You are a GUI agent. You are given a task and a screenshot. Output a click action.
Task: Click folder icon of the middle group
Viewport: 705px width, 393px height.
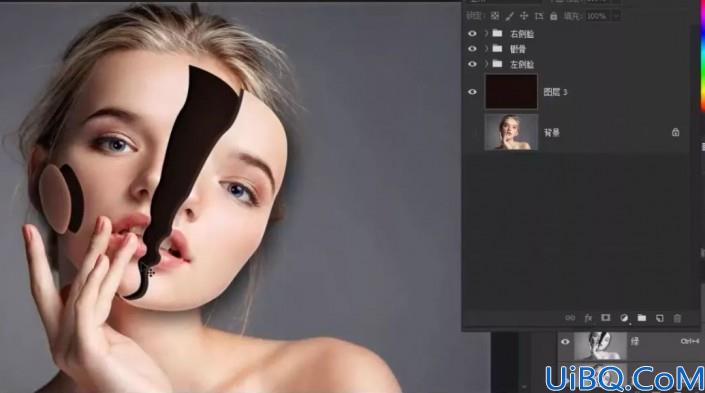click(x=497, y=49)
